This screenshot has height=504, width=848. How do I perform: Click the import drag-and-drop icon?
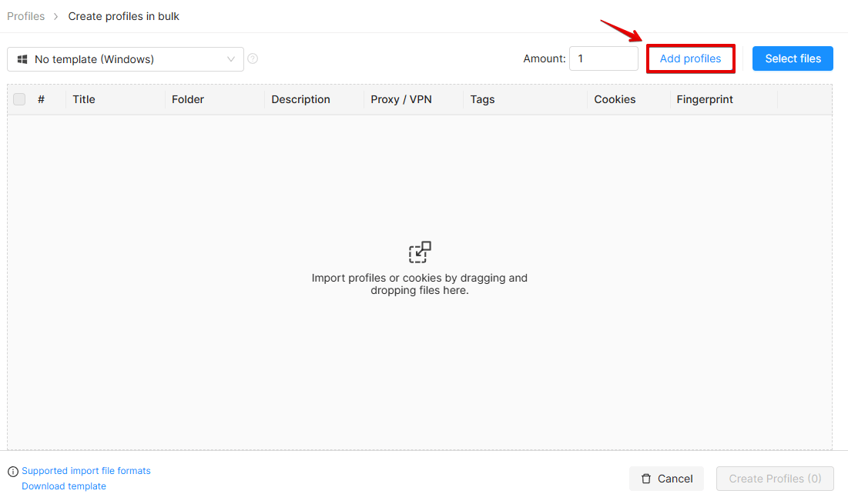[420, 252]
